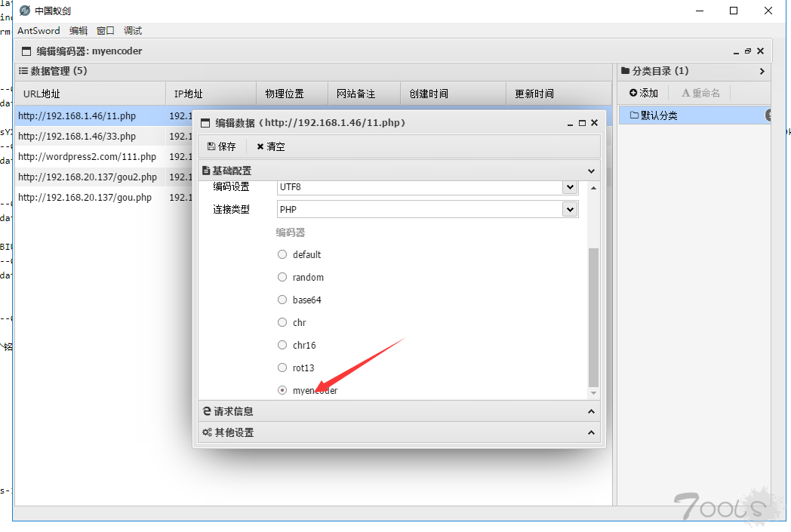Click the 创建时间 column header

453,94
